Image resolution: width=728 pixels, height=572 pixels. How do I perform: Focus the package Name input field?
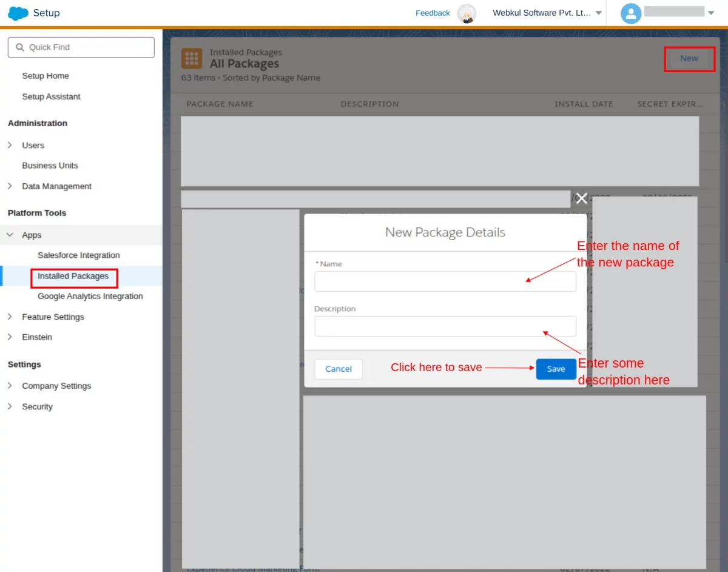coord(445,281)
